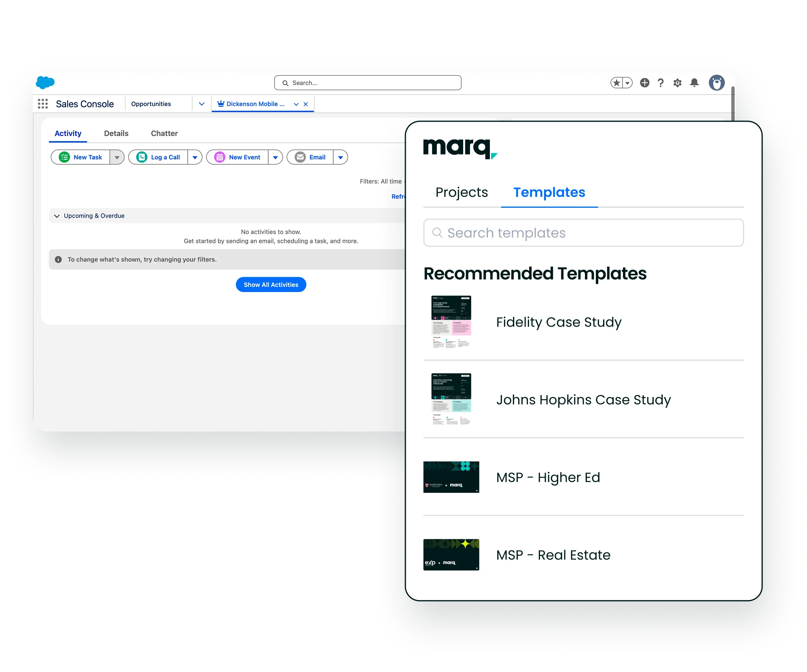Switch to the Chatter tab

click(164, 133)
